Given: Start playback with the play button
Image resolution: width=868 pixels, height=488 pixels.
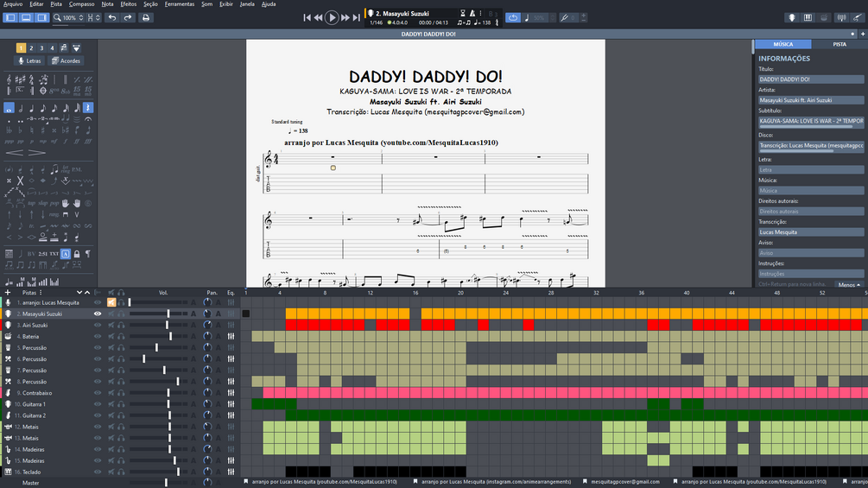Looking at the screenshot, I should (x=332, y=17).
